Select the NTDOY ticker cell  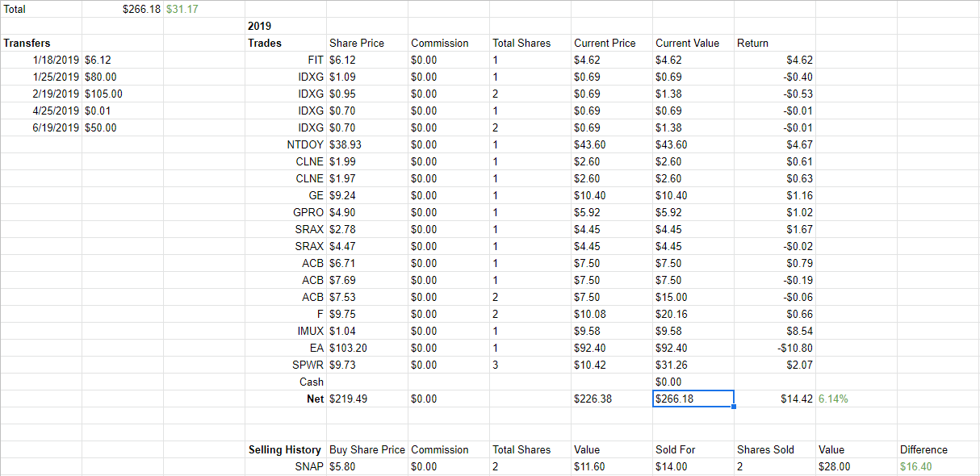point(305,144)
